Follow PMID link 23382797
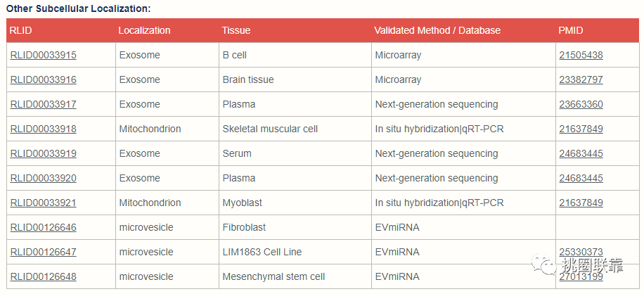This screenshot has width=644, height=294. tap(581, 79)
